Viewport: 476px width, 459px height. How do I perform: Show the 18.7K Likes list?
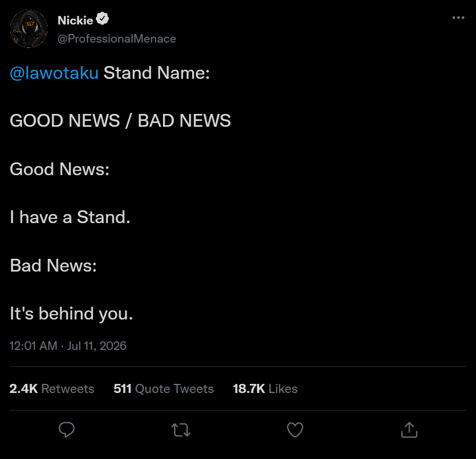pos(265,389)
